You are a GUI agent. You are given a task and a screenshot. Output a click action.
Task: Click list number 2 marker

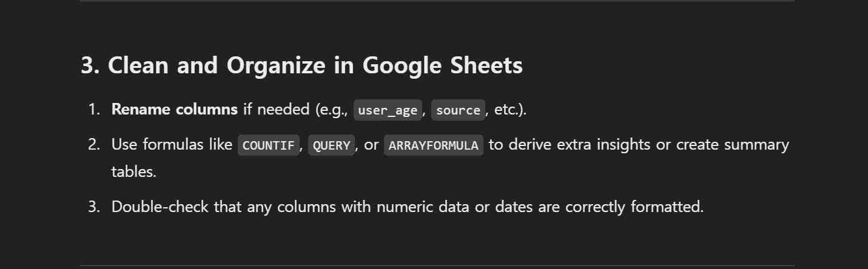(94, 145)
